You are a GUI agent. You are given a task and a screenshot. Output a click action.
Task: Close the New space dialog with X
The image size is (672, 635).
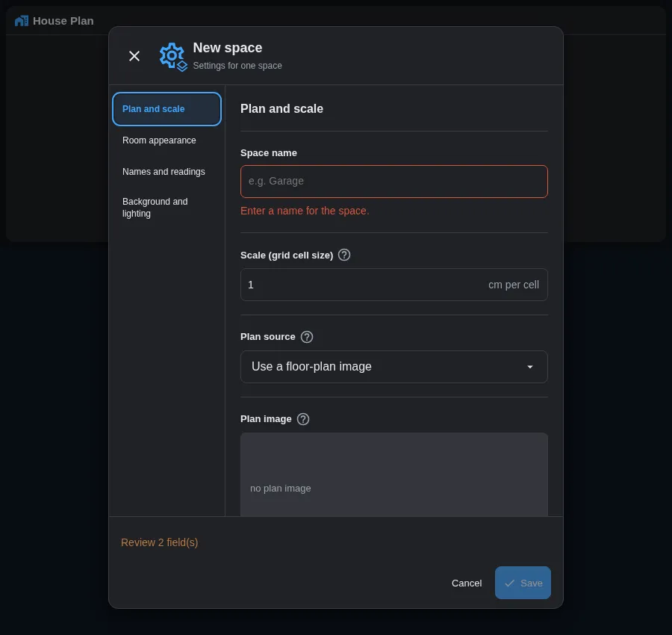(x=134, y=56)
